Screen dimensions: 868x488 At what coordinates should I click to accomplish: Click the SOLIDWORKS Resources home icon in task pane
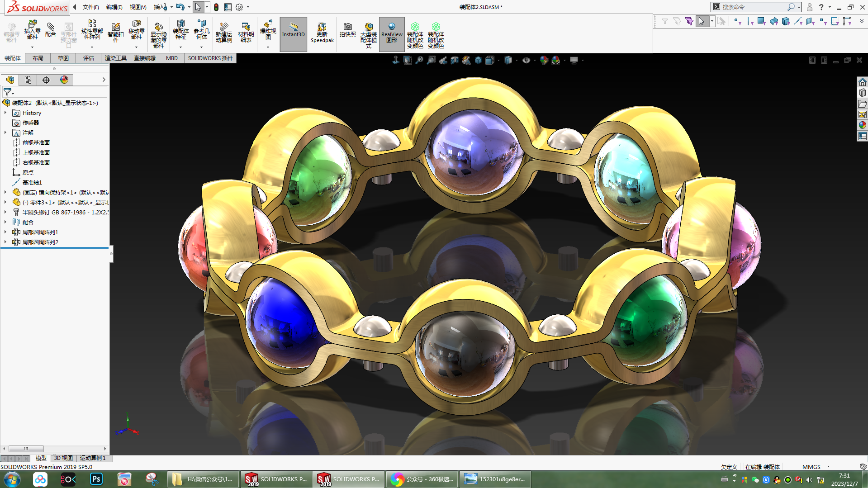point(863,82)
